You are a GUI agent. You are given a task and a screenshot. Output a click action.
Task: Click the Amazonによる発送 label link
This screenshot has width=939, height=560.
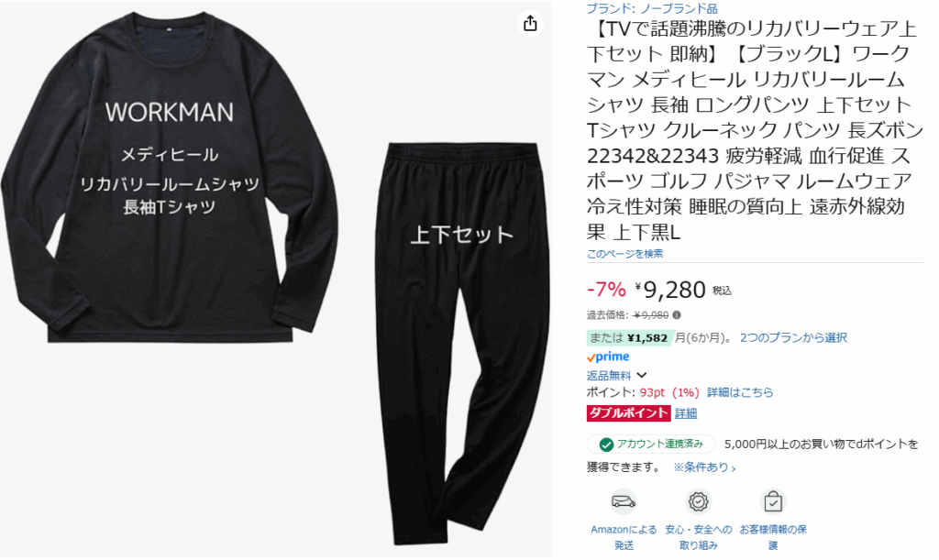pyautogui.click(x=624, y=537)
